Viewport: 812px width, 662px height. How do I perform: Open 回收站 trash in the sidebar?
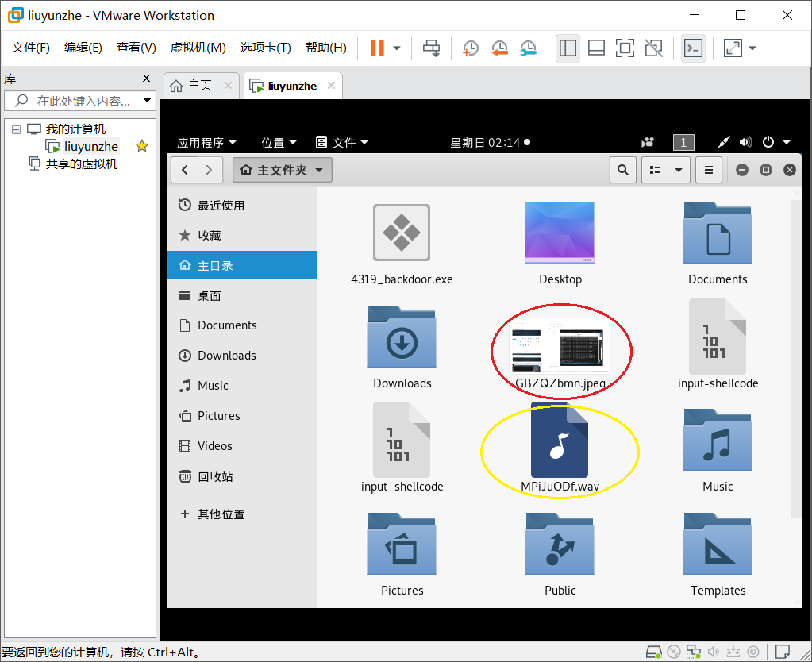point(242,476)
